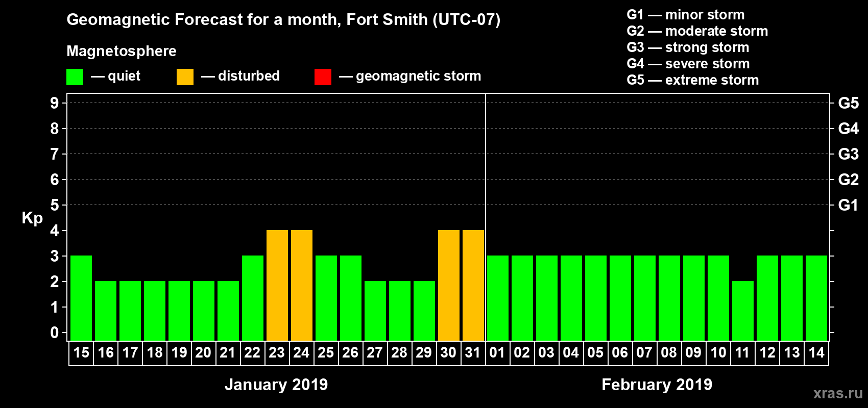Click 'G5 — extreme storm' legend line
Screen dimensions: 868x408
693,80
